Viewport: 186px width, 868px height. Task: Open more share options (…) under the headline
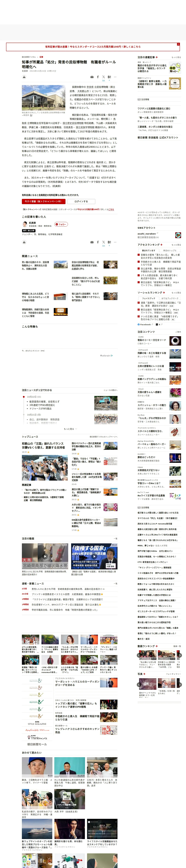[115, 77]
